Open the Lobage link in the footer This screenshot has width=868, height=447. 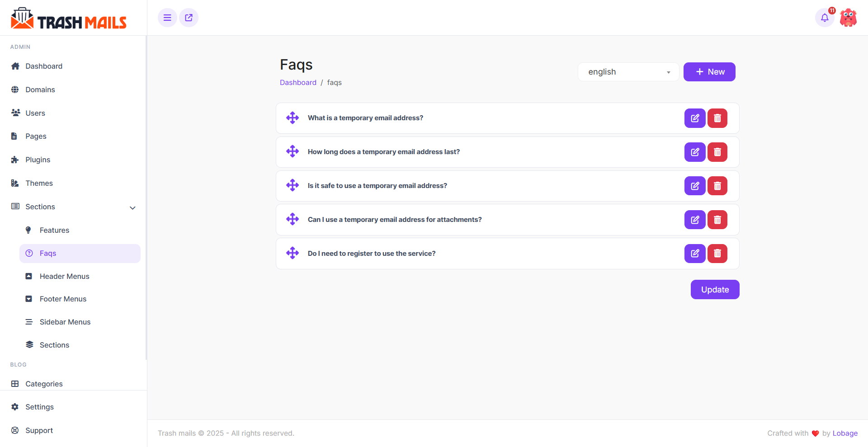(844, 433)
